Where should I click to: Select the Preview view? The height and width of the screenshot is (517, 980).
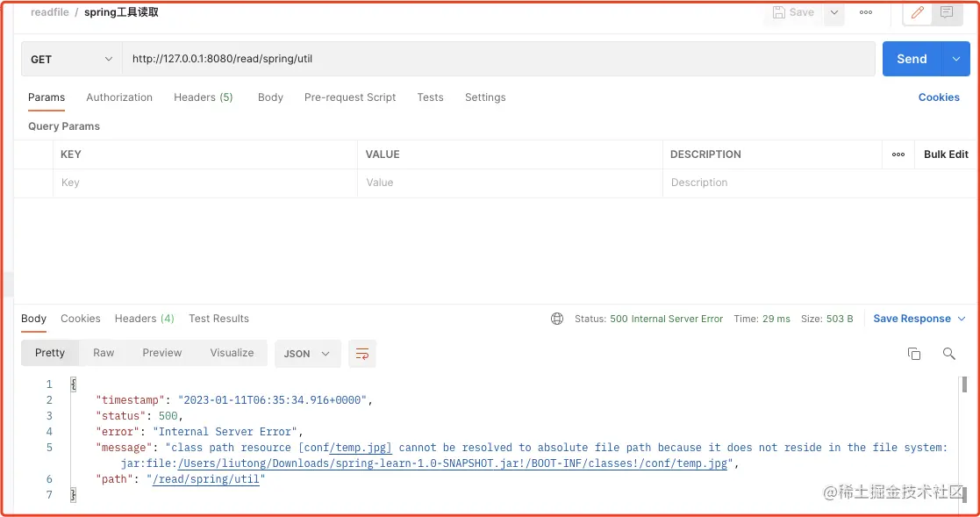[162, 353]
